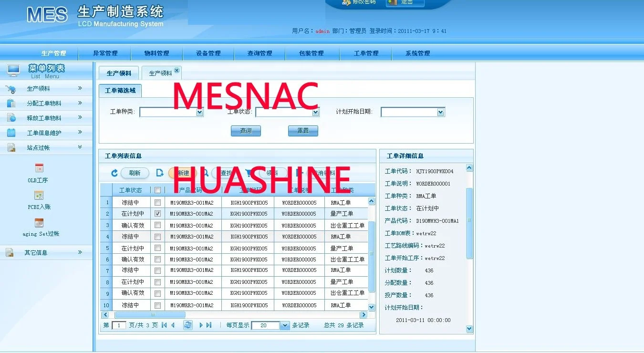Open the 工单状态 dropdown
The width and height of the screenshot is (644, 353).
coord(288,112)
